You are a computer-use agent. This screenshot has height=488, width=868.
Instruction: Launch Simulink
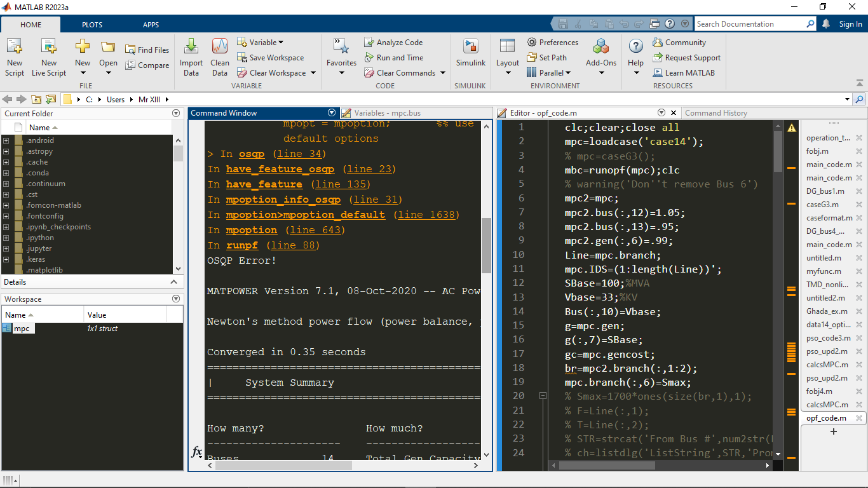[470, 56]
